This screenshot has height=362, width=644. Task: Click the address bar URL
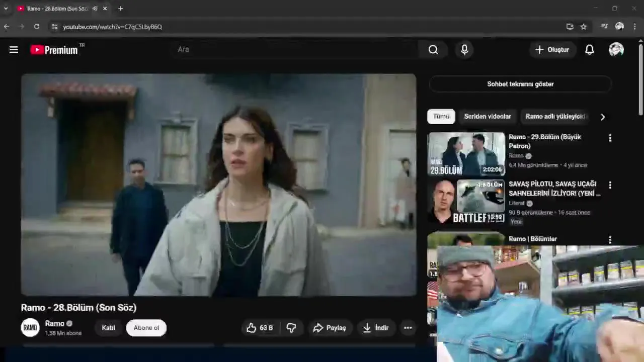(113, 27)
